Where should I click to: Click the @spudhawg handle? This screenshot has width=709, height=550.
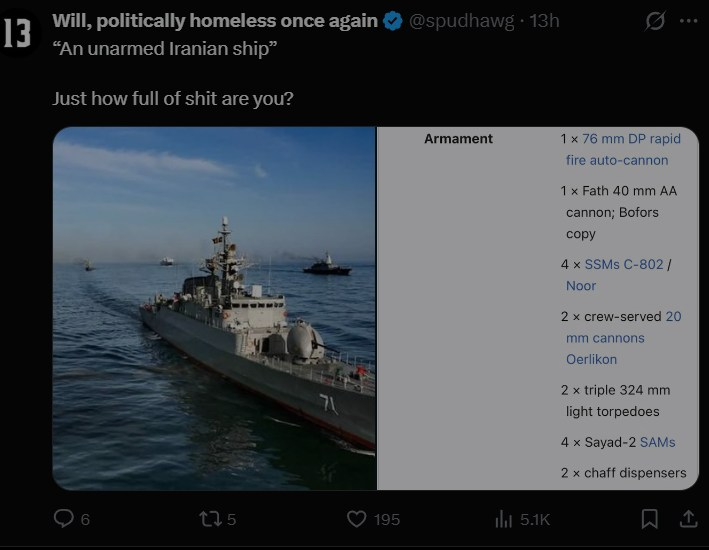[464, 21]
